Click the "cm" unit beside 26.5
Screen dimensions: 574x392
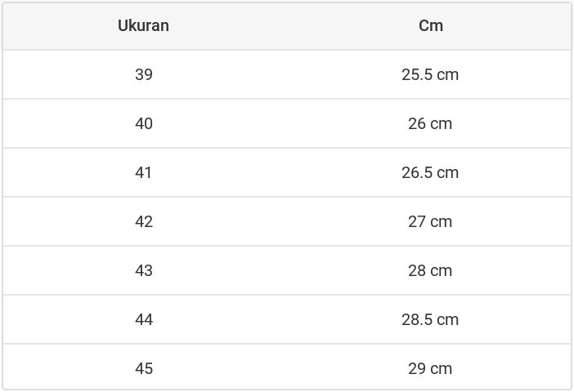tap(447, 173)
